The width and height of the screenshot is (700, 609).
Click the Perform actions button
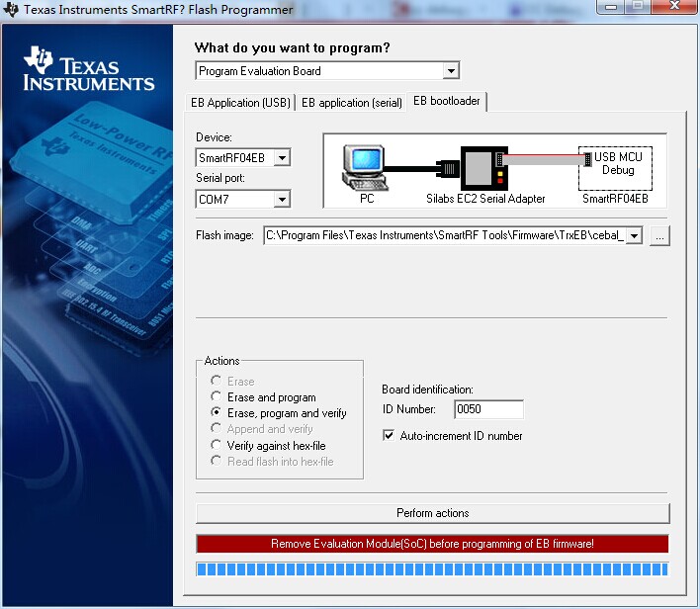coord(433,513)
